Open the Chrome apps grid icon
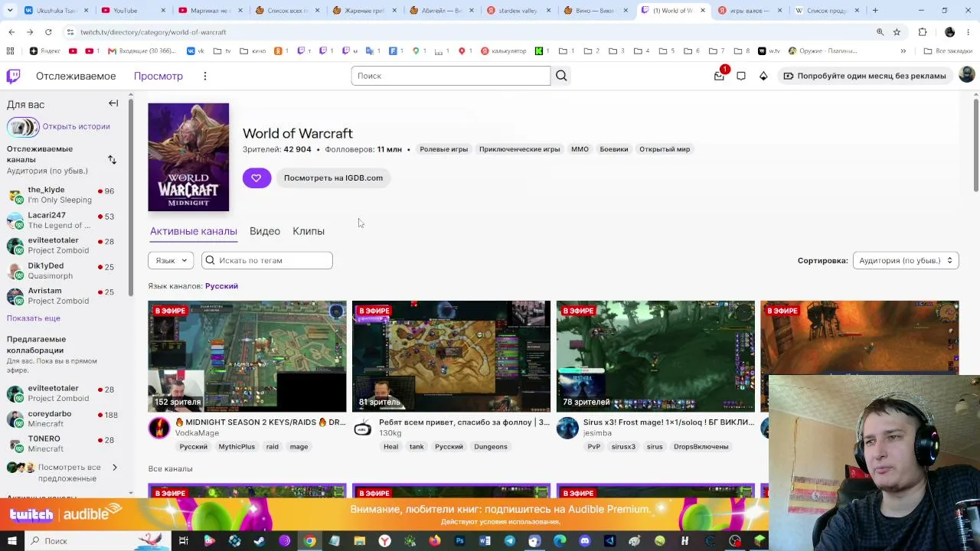The height and width of the screenshot is (551, 980). click(10, 51)
